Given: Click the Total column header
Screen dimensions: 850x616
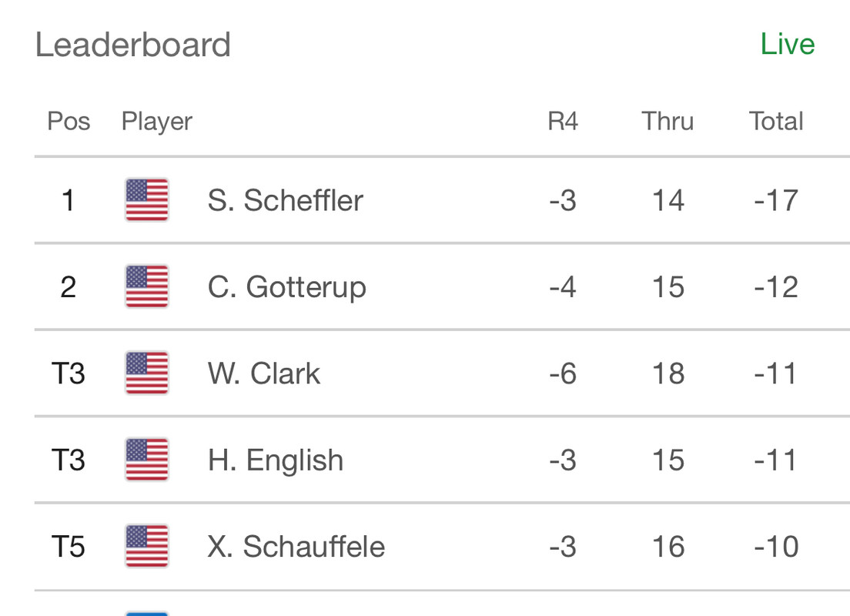Looking at the screenshot, I should [776, 121].
